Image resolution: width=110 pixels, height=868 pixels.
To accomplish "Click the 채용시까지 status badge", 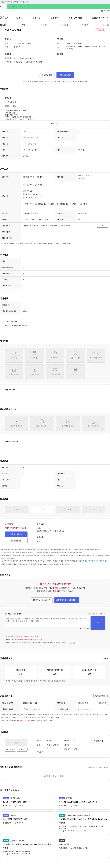I will [100, 30].
